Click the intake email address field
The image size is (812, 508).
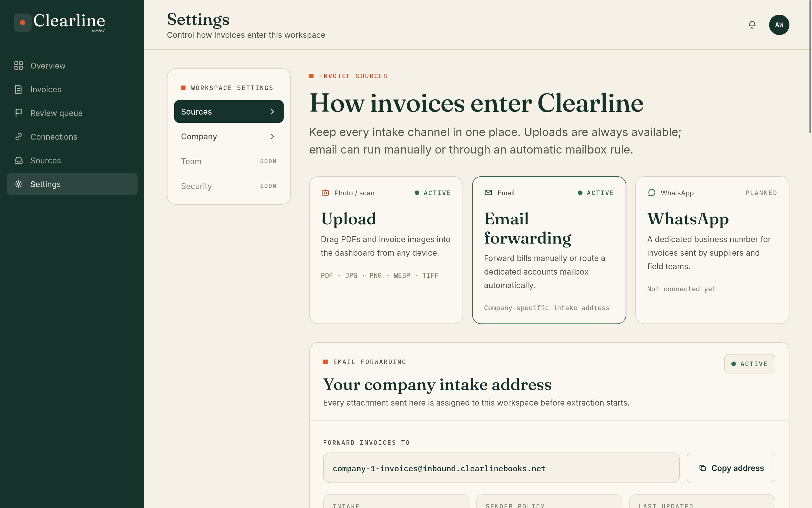tap(501, 468)
